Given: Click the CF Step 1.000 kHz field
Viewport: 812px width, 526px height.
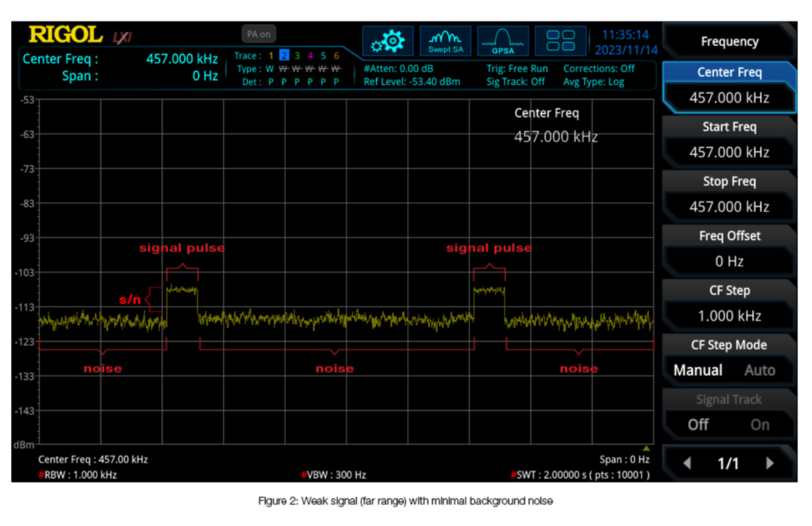Looking at the screenshot, I should (729, 316).
